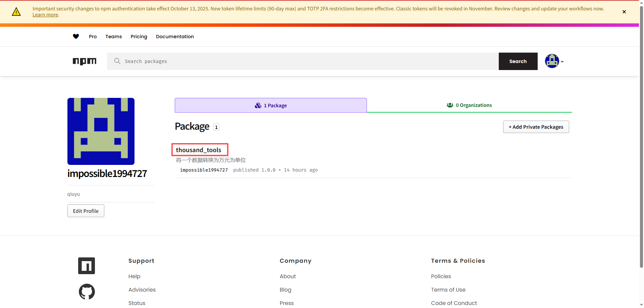The width and height of the screenshot is (644, 308).
Task: Click the magnifier icon in search bar
Action: 117,61
